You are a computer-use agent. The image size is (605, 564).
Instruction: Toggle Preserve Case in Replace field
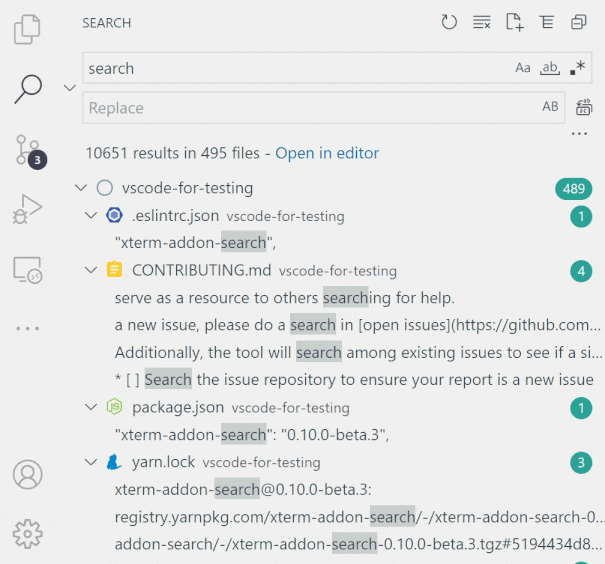[550, 107]
